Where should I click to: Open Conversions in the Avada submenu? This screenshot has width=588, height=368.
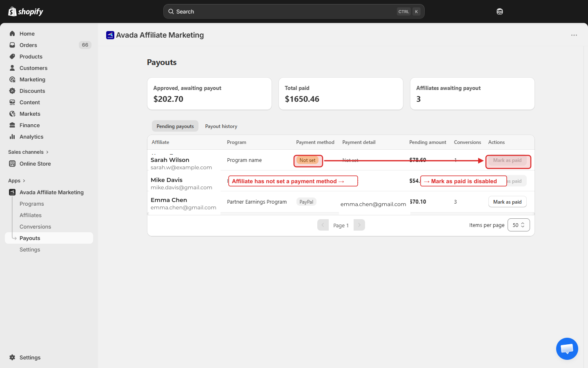click(x=36, y=227)
